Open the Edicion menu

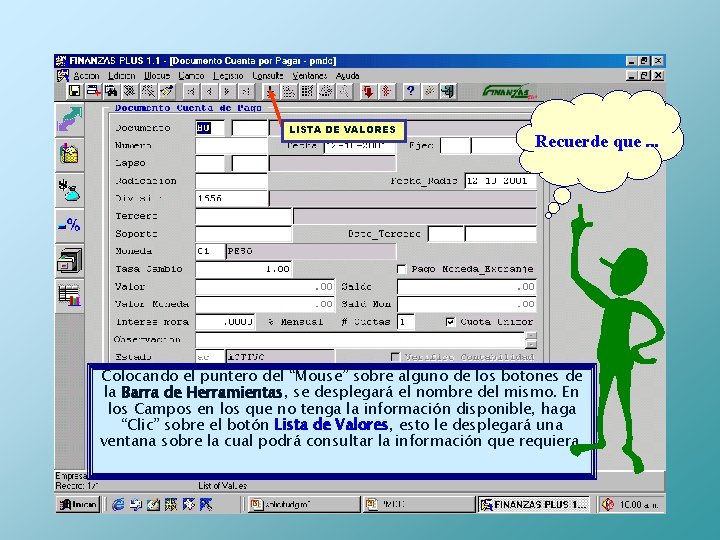(x=122, y=76)
